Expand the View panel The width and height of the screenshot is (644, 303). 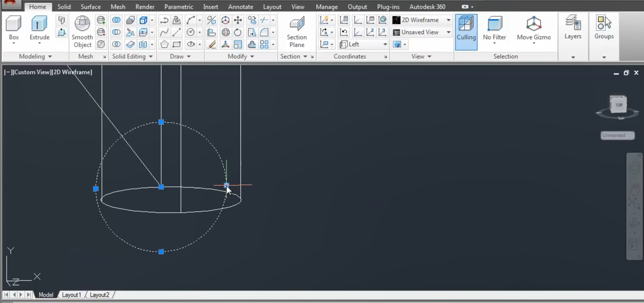pyautogui.click(x=421, y=56)
